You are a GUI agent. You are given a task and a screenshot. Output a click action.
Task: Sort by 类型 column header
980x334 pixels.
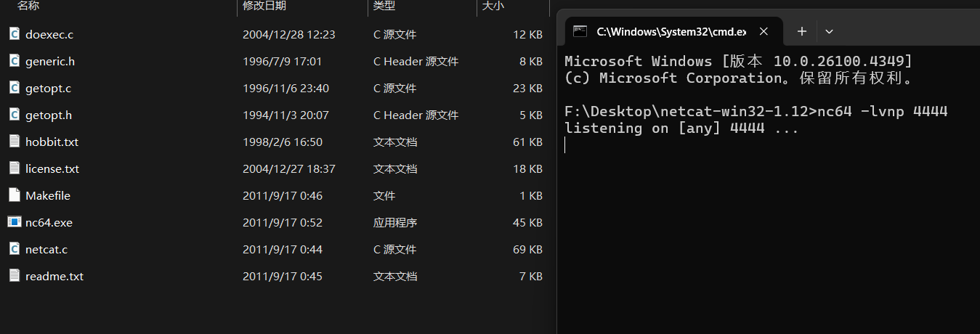(384, 6)
